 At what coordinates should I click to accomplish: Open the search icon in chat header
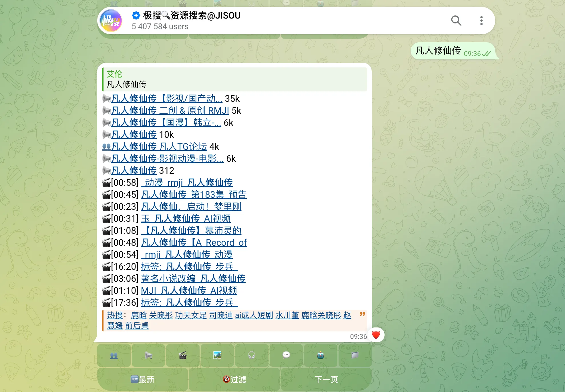tap(456, 21)
